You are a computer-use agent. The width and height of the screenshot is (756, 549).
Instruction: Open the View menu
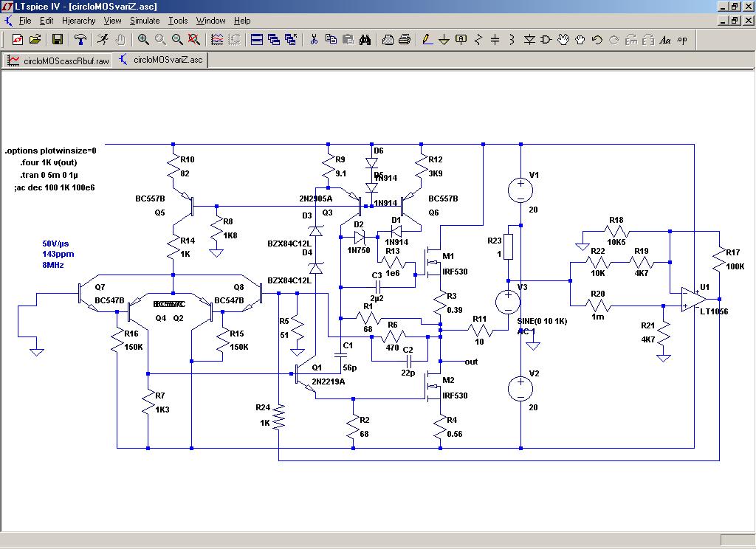[x=112, y=21]
